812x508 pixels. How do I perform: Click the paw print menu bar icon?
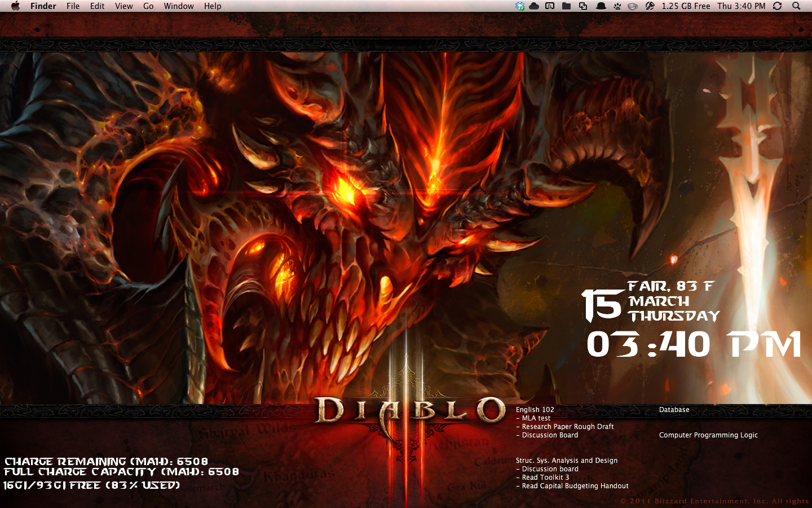[x=617, y=6]
